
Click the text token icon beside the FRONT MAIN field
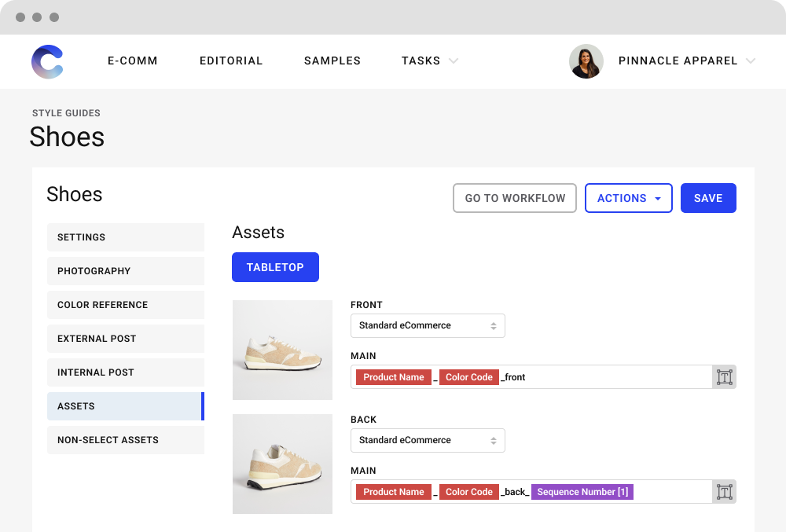click(x=724, y=376)
